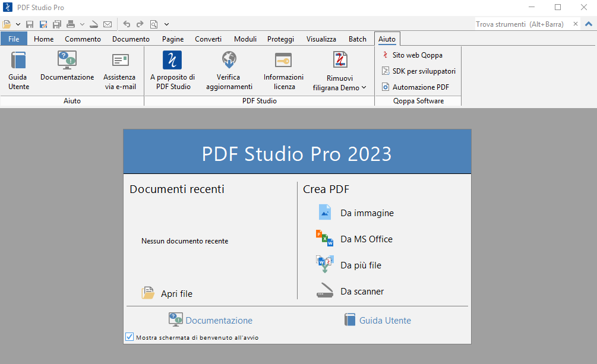
Task: Click Rimuovi filigrana Demo icon
Action: point(340,60)
